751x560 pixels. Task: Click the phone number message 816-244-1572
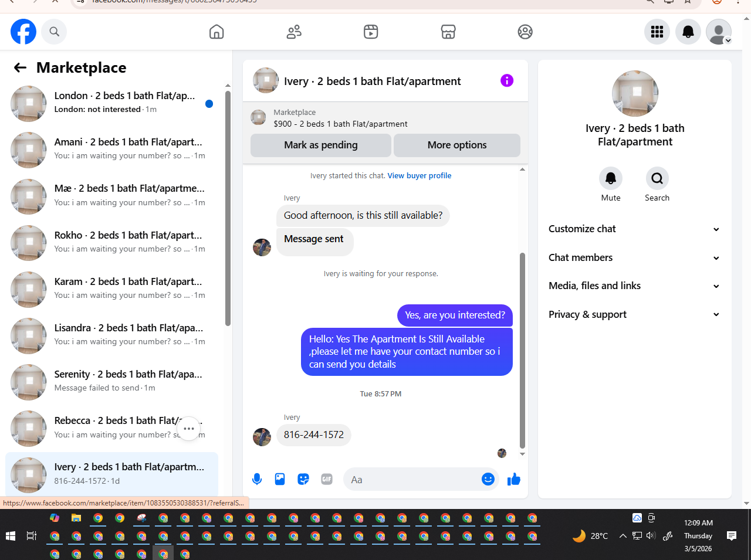point(314,435)
